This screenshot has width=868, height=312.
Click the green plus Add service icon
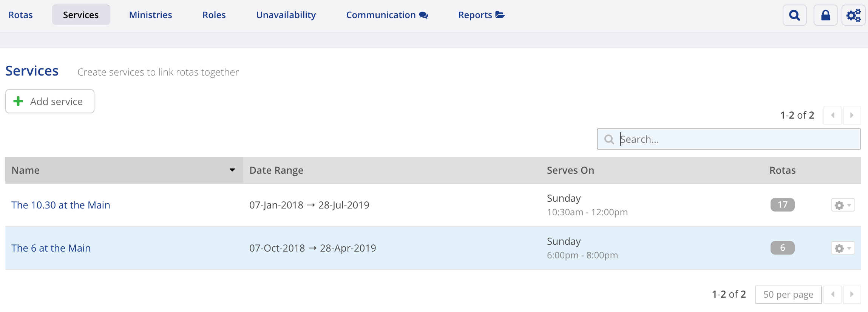18,101
